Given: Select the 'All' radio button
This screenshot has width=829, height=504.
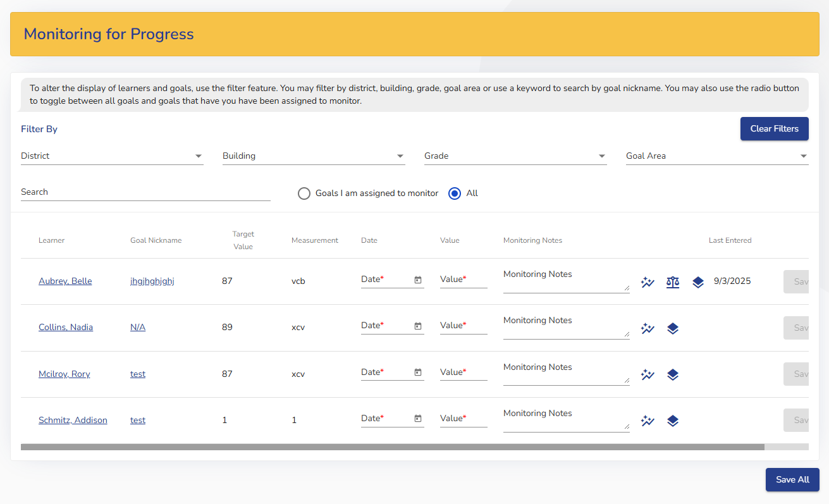Looking at the screenshot, I should pyautogui.click(x=454, y=194).
